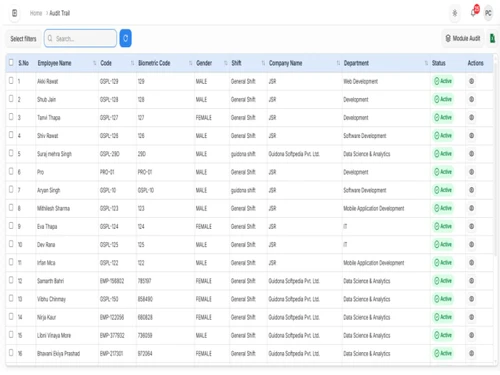Viewport: 500px width, 375px height.
Task: Open notifications bell
Action: point(473,13)
